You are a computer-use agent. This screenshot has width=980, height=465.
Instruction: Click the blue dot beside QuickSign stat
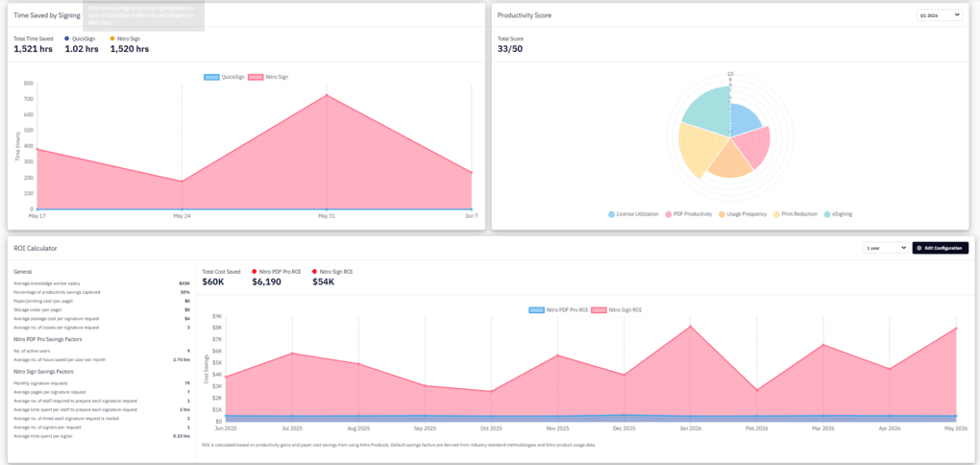(x=67, y=38)
